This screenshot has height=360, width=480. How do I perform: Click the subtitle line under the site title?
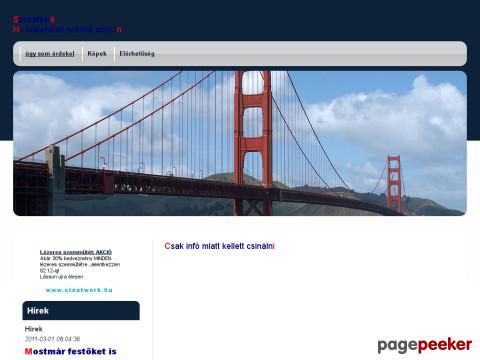click(x=67, y=29)
